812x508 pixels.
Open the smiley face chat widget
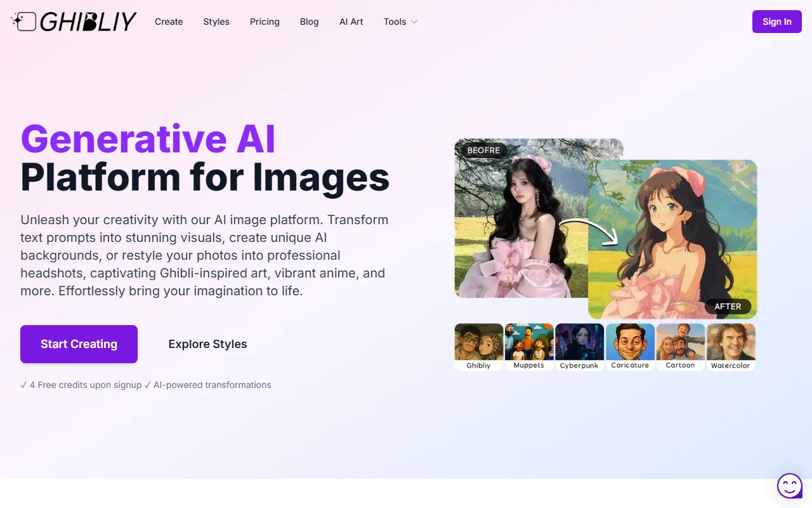[790, 486]
